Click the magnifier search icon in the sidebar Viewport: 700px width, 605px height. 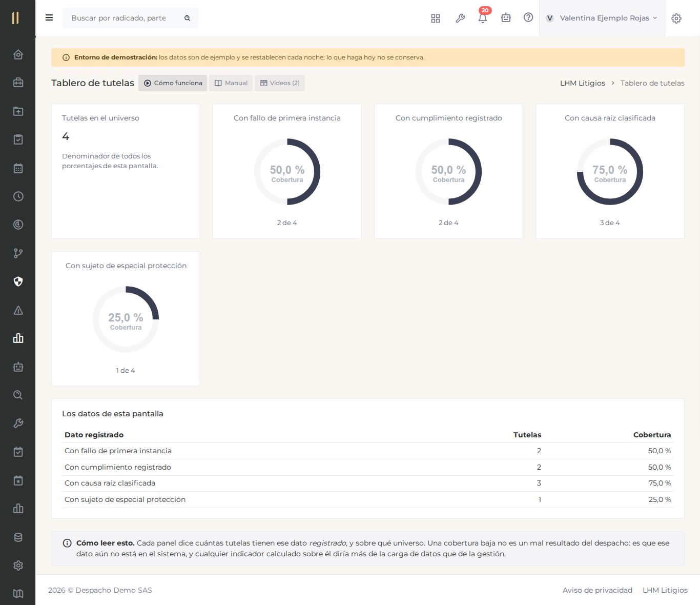point(18,395)
